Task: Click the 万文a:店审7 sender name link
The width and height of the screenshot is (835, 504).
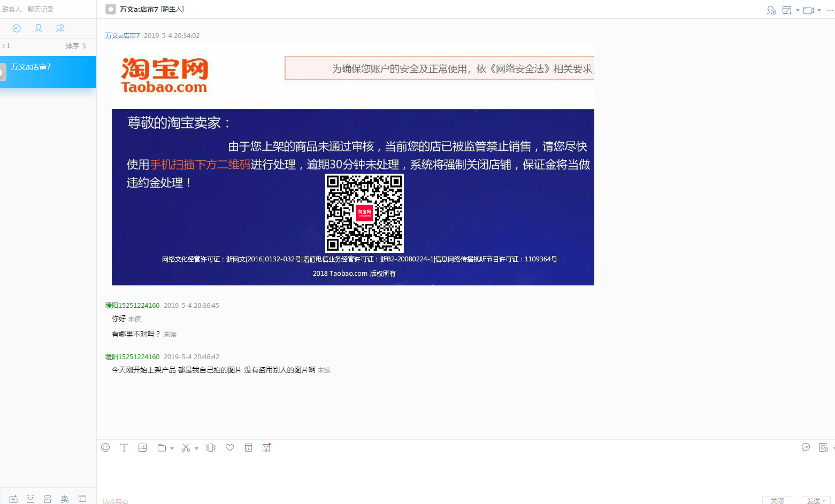Action: (122, 36)
